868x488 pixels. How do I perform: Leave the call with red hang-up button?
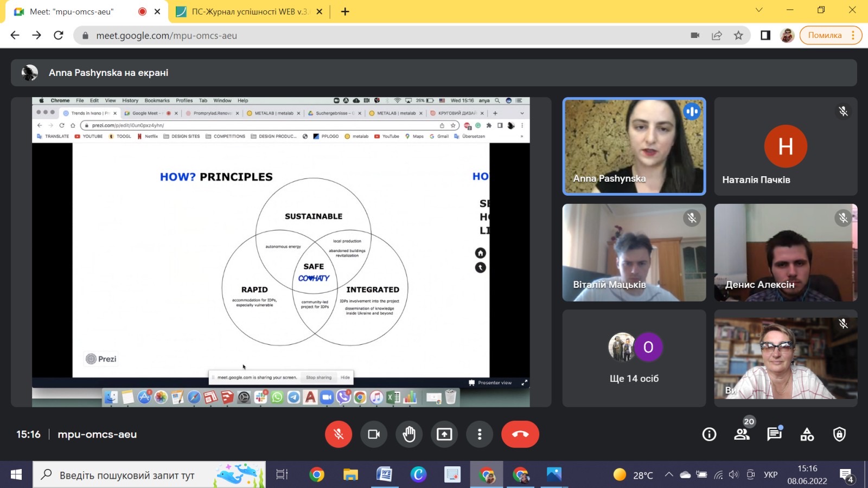point(520,434)
